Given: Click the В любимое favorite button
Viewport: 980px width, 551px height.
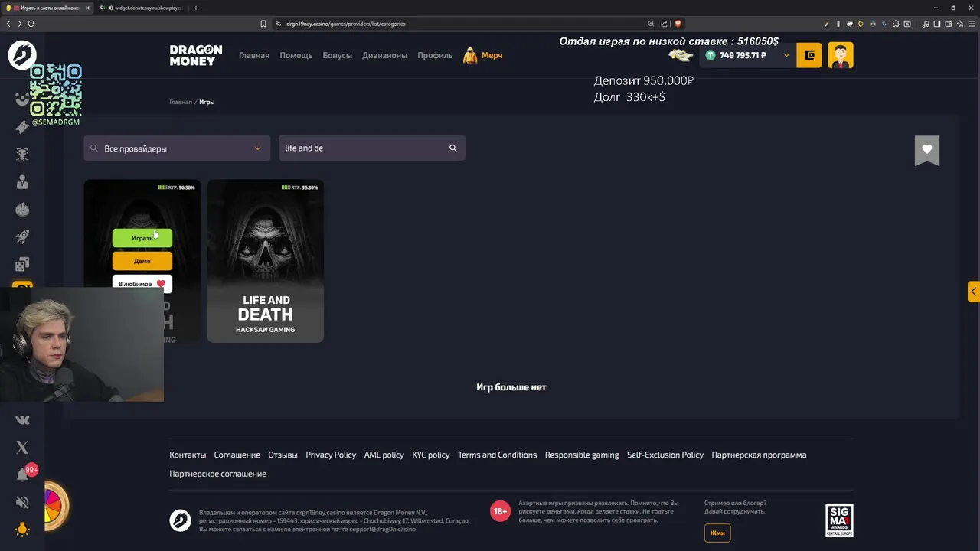Looking at the screenshot, I should tap(142, 284).
